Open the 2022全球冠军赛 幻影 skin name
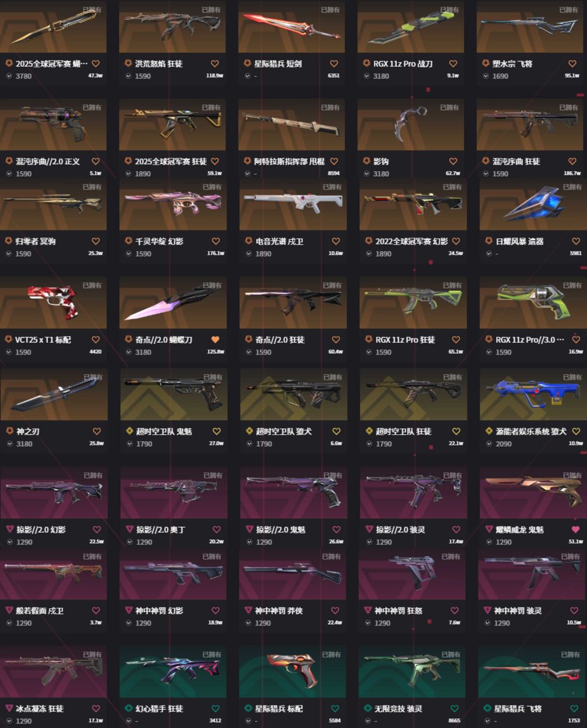 [411, 241]
